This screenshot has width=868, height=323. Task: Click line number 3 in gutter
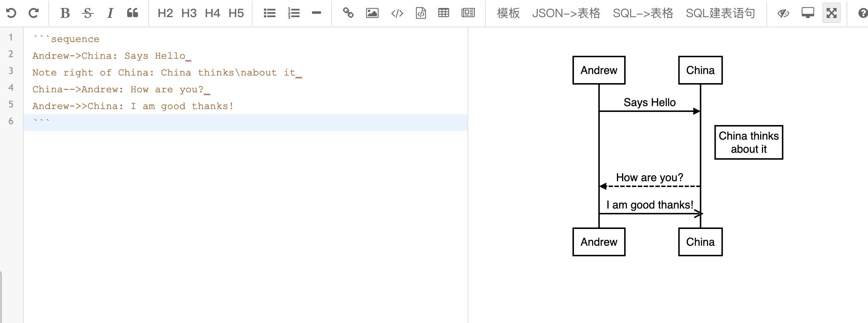tap(11, 71)
